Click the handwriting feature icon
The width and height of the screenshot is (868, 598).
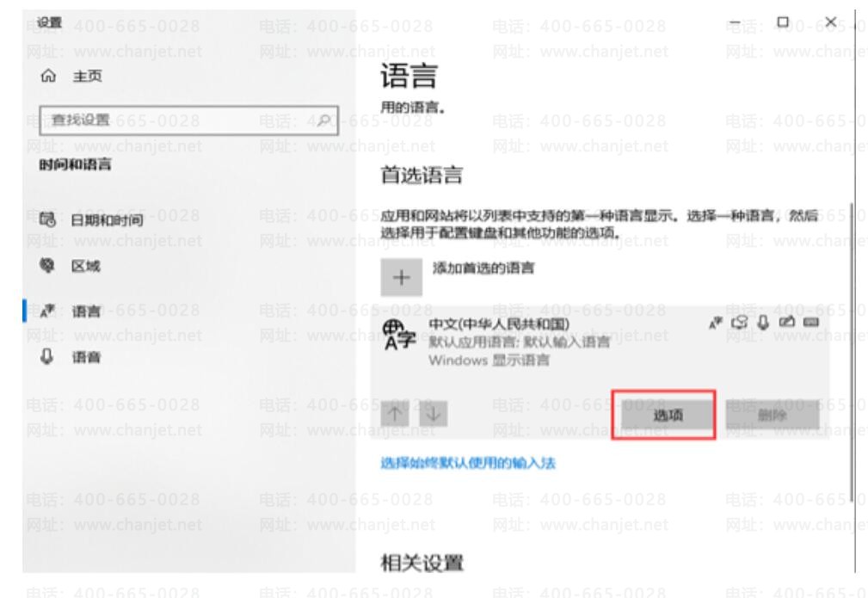(x=786, y=322)
